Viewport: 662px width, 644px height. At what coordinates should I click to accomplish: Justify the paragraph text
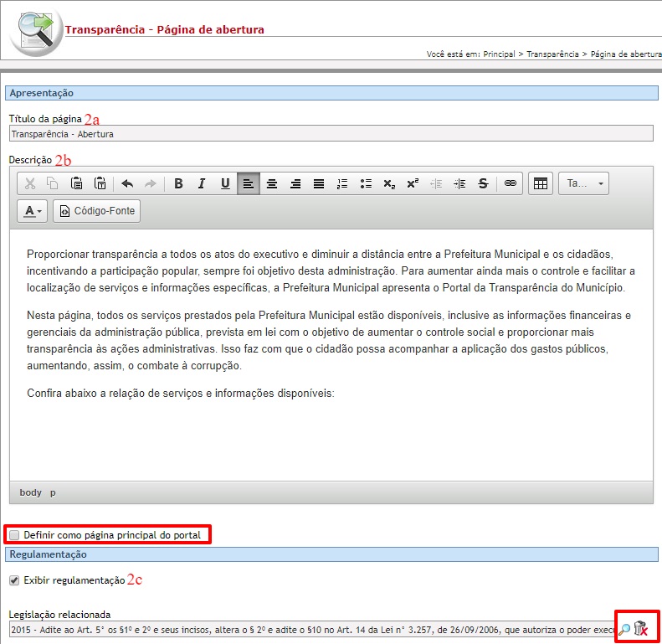point(319,183)
